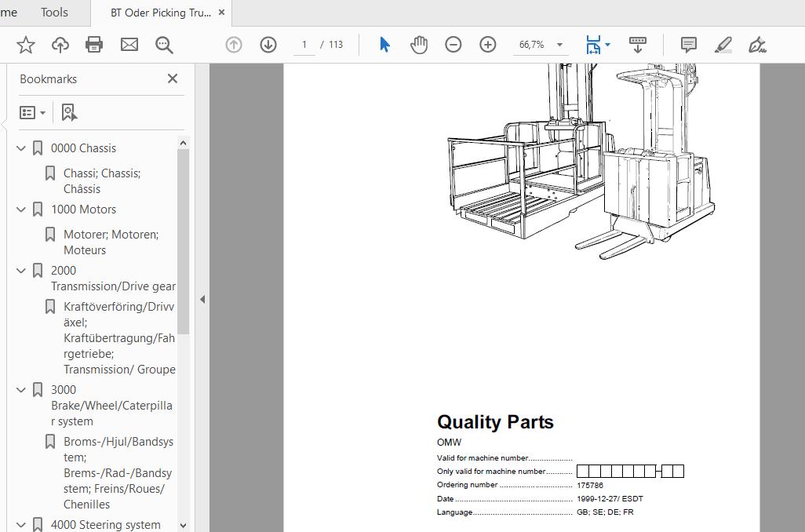
Task: Add a comment sticky note
Action: (688, 45)
